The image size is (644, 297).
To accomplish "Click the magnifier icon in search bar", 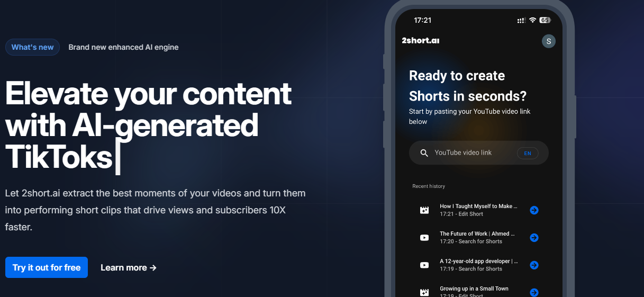I will [424, 153].
